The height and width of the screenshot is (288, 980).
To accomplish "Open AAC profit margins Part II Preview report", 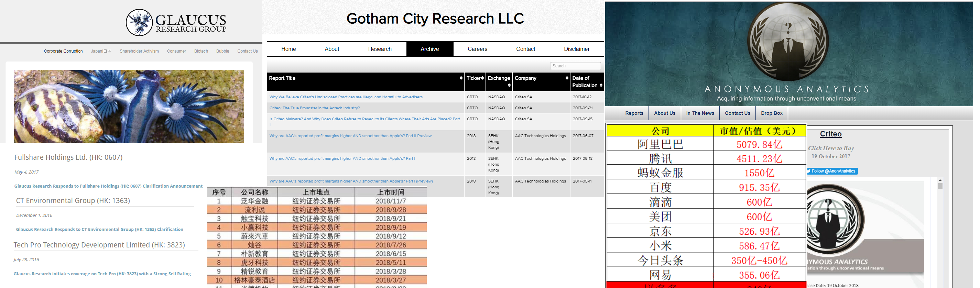I will (x=350, y=136).
